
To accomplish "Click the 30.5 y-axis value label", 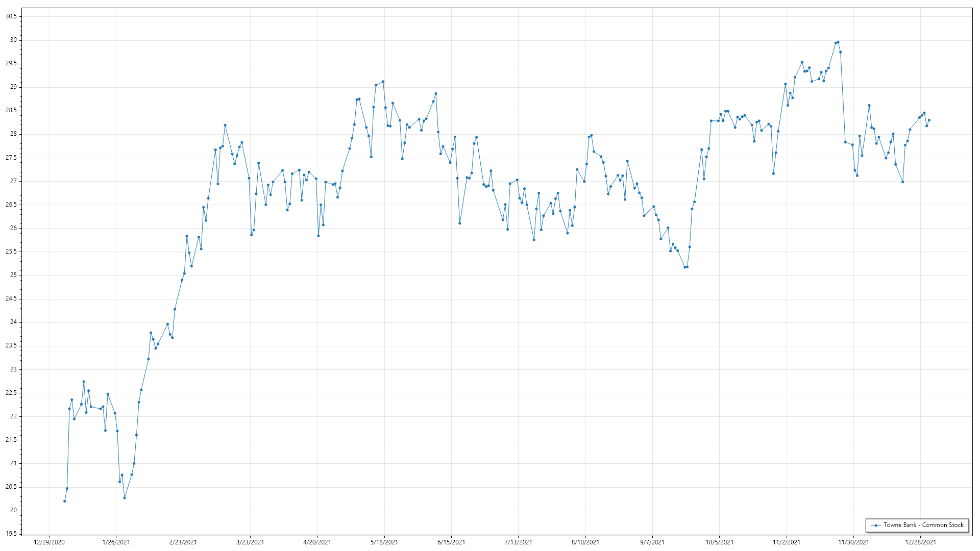I will (x=11, y=16).
